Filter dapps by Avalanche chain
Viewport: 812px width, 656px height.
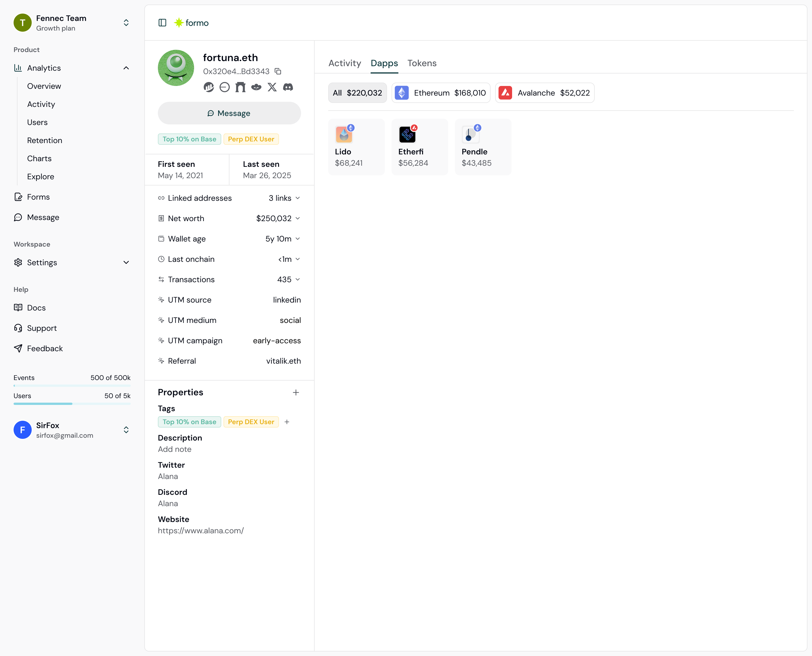[x=544, y=93]
